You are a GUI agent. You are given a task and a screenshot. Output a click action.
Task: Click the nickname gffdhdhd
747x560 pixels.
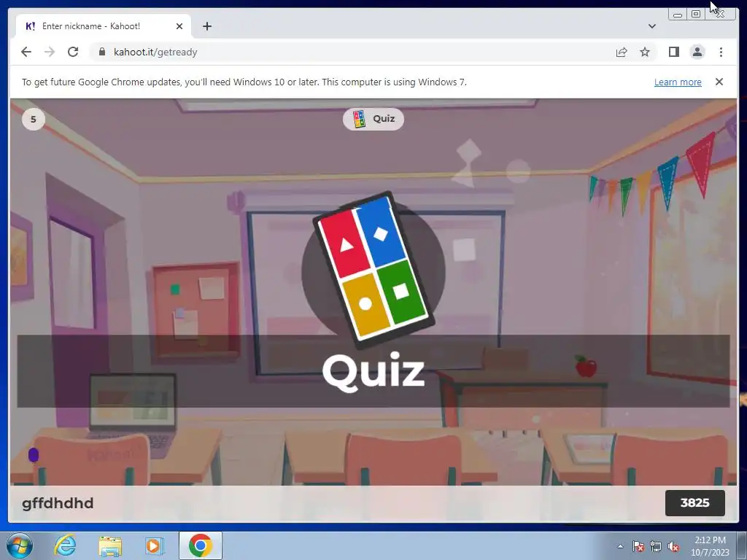click(58, 503)
